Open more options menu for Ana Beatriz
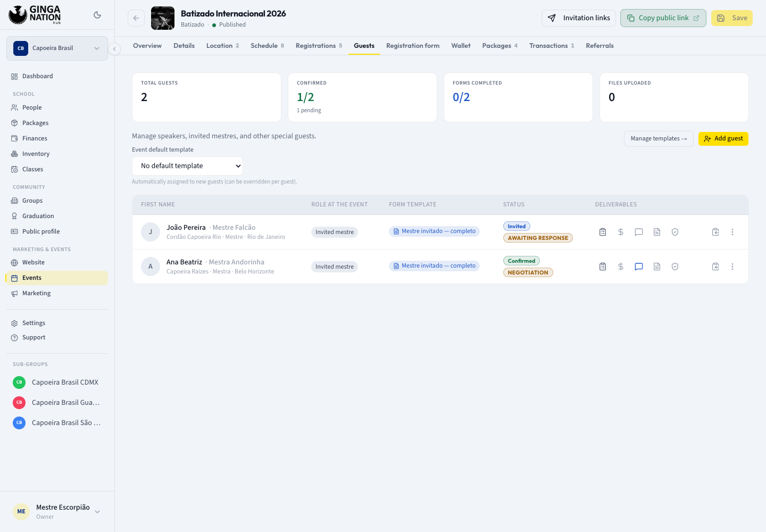Screen dimensions: 766x532 [732, 267]
